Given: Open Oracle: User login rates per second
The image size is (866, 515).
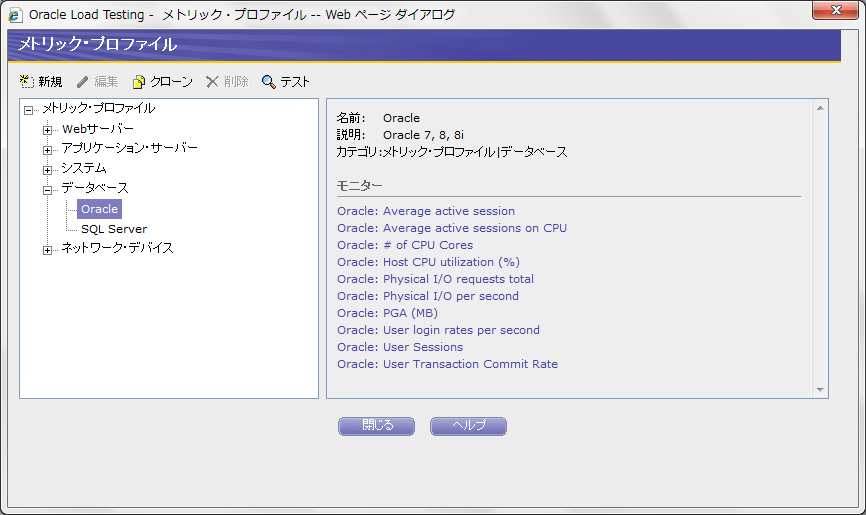Looking at the screenshot, I should pos(439,330).
